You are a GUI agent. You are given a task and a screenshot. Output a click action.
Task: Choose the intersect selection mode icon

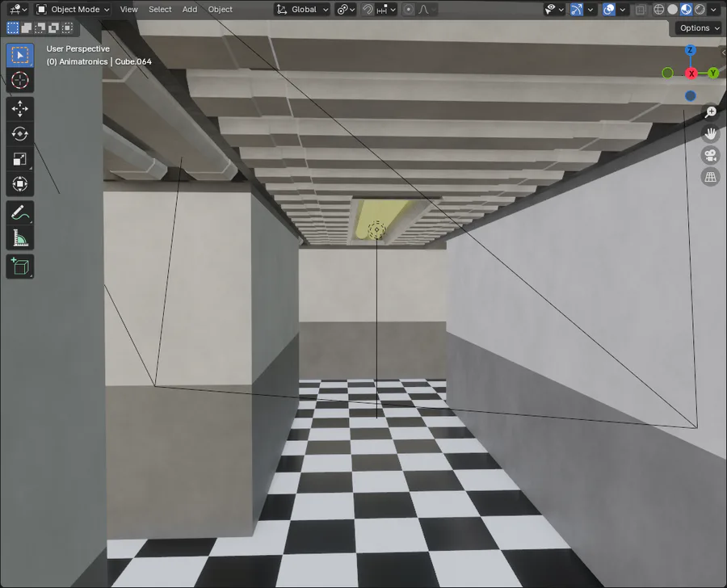(x=67, y=28)
